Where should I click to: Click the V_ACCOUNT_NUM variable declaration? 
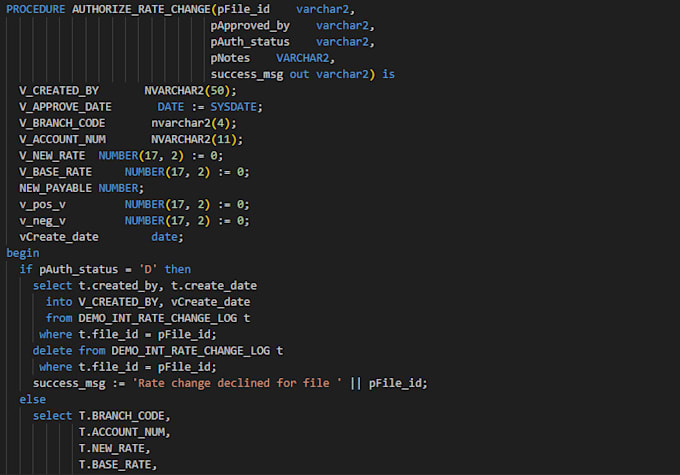pyautogui.click(x=131, y=139)
